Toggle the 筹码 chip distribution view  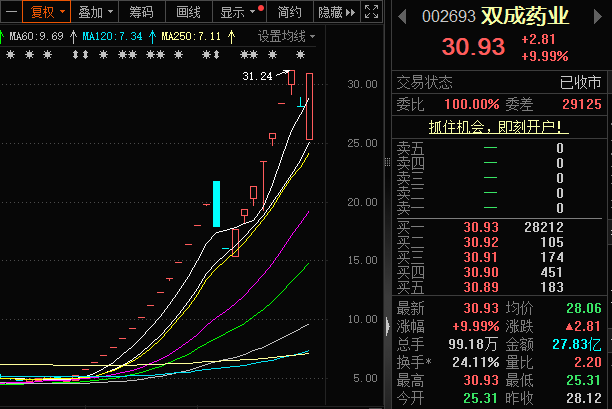point(142,13)
